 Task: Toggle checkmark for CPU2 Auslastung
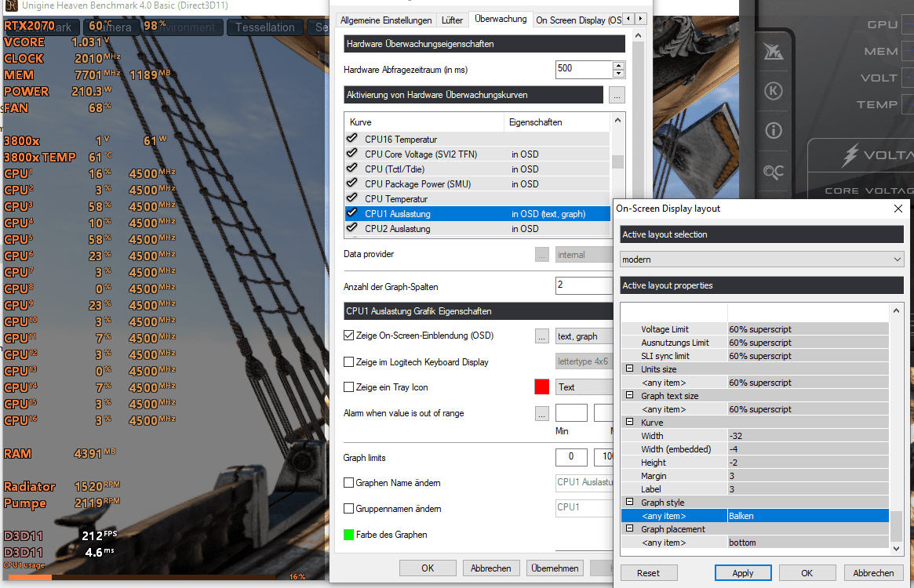(x=352, y=228)
